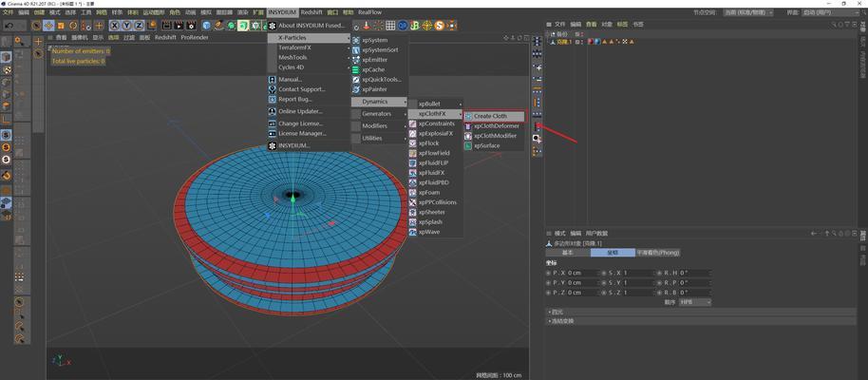Open the Redshift menu in menu bar
Viewport: 868px width, 380px height.
click(311, 12)
